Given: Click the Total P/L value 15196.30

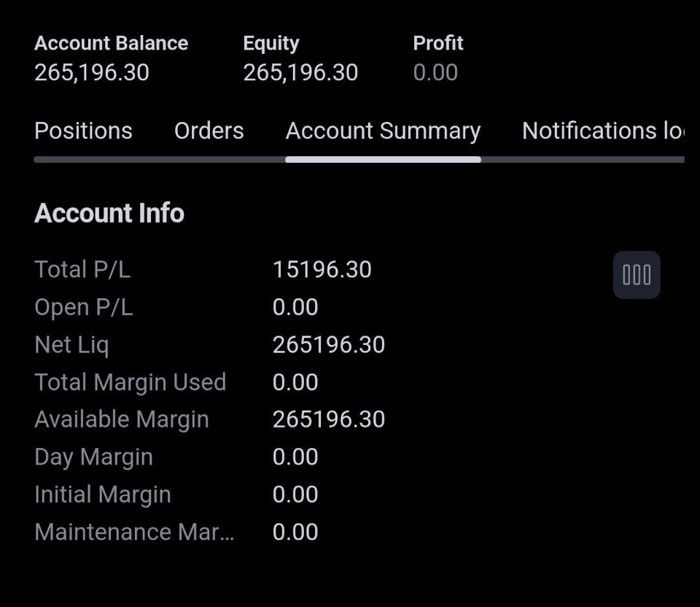Looking at the screenshot, I should (322, 270).
